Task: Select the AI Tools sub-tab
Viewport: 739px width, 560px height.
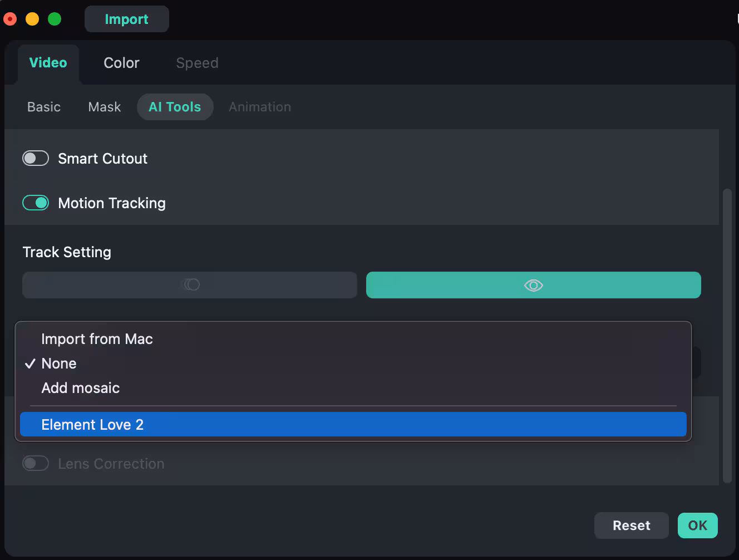Action: (175, 107)
